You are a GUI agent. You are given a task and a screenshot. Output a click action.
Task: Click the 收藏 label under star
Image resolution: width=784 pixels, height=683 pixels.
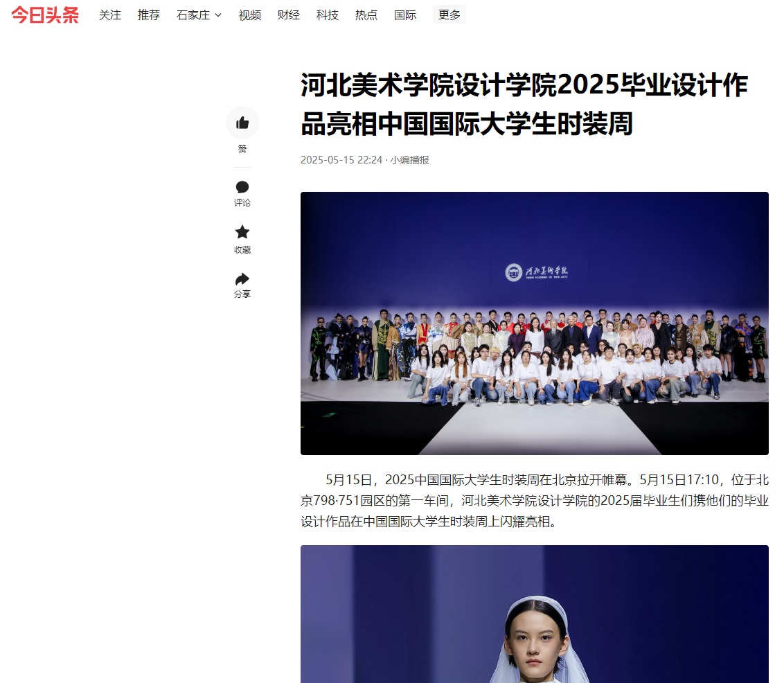(242, 250)
